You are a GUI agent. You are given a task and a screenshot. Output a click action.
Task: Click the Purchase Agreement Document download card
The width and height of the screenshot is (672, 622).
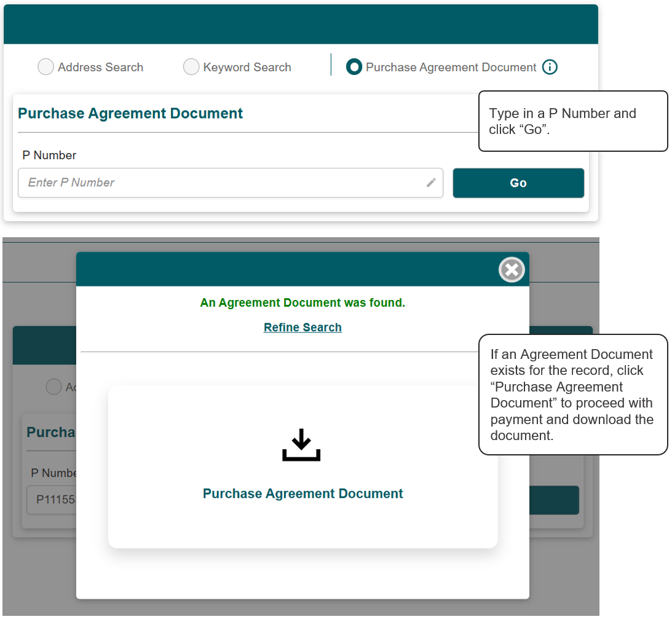(302, 466)
